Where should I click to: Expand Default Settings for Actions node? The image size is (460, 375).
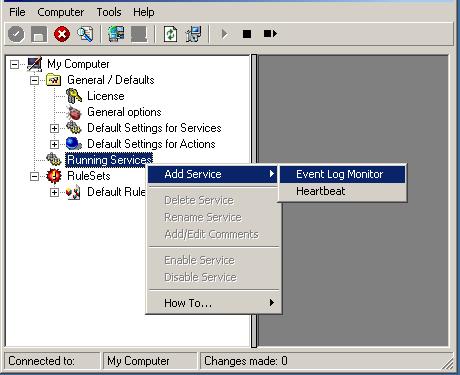[x=54, y=144]
